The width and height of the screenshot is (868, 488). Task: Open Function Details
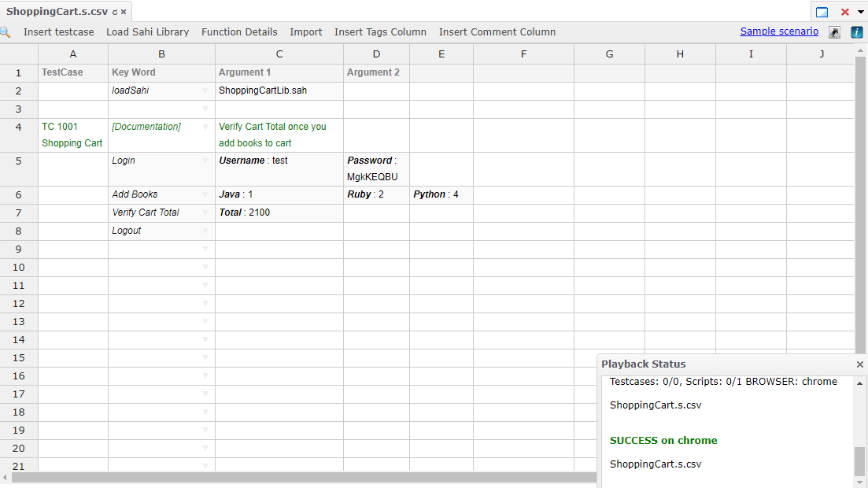click(x=239, y=32)
